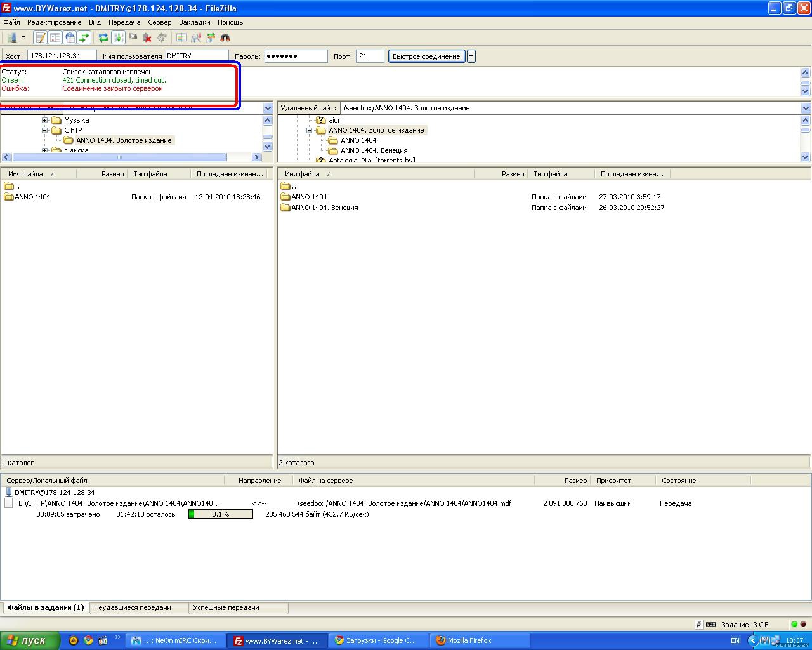The width and height of the screenshot is (812, 650).
Task: Open the quick connect history dropdown
Action: (471, 56)
